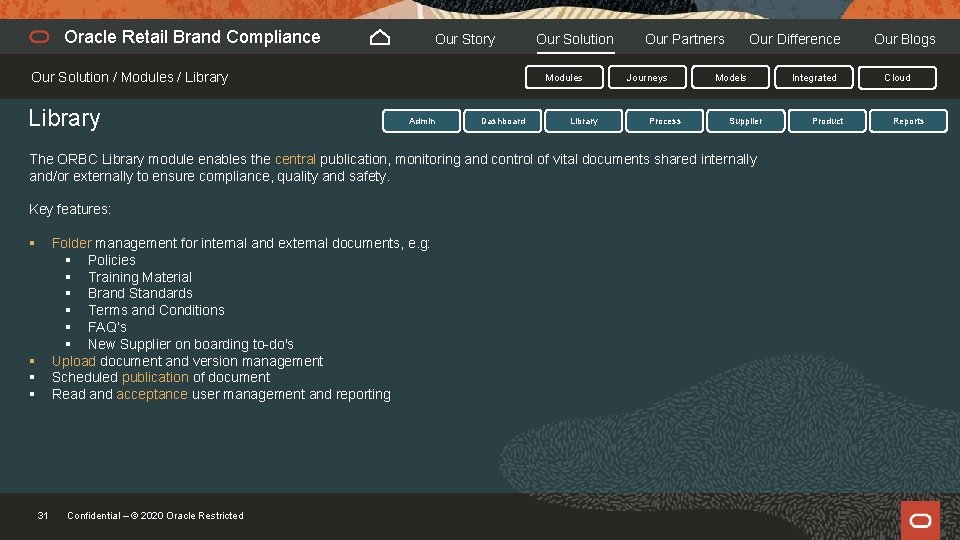The image size is (960, 540).
Task: Click the Terms and Conditions bullet item
Action: tap(156, 310)
